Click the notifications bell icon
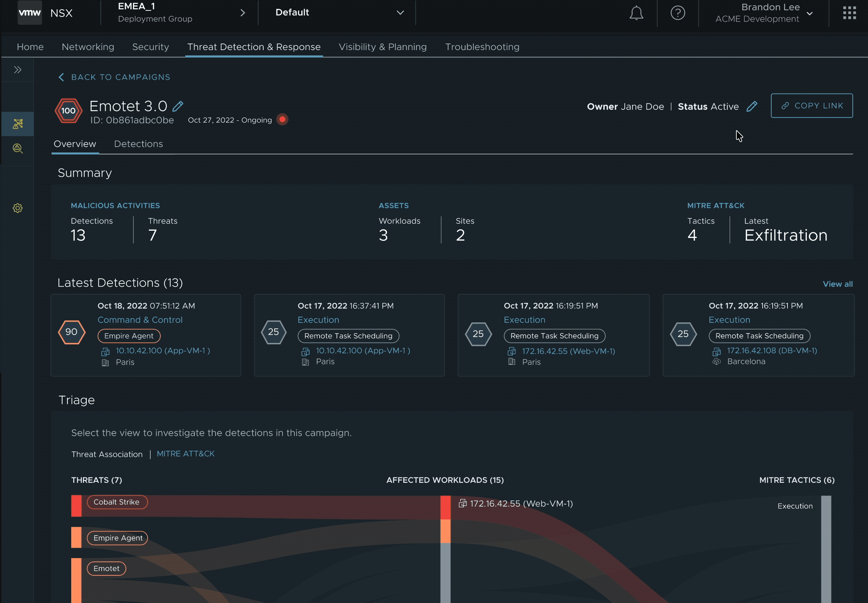The image size is (868, 603). (x=636, y=13)
